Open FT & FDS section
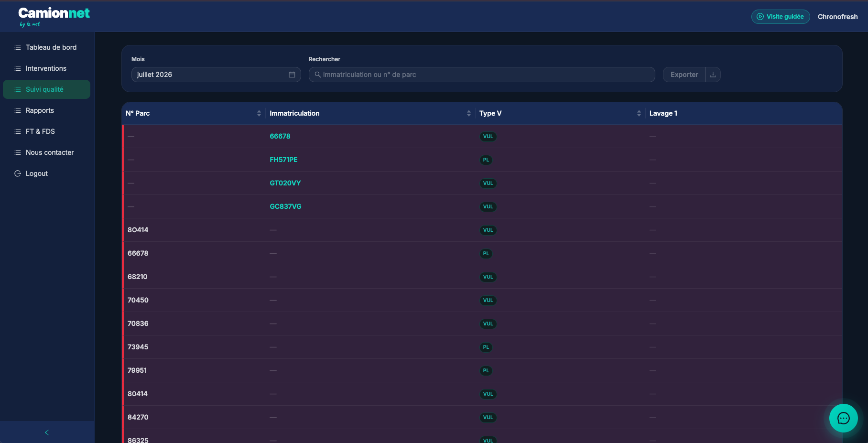The image size is (868, 443). click(46, 131)
